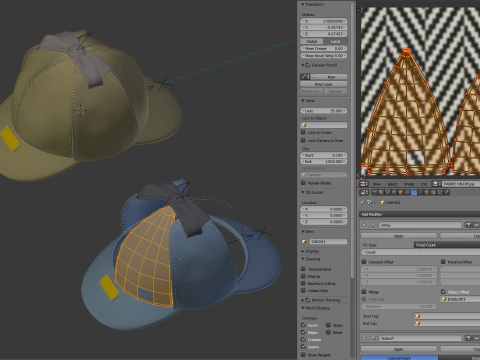Click the Cap.001 object icon in breadcrumb
480x360 pixels.
pyautogui.click(x=382, y=202)
